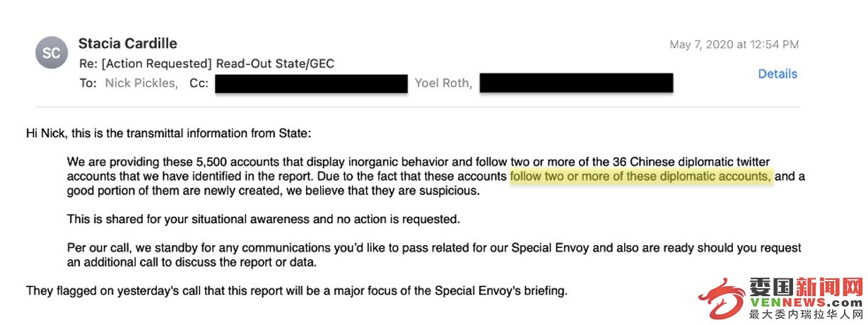Screen dimensions: 868x325
Task: Click the Chinese characters watermark title
Action: pos(806,286)
